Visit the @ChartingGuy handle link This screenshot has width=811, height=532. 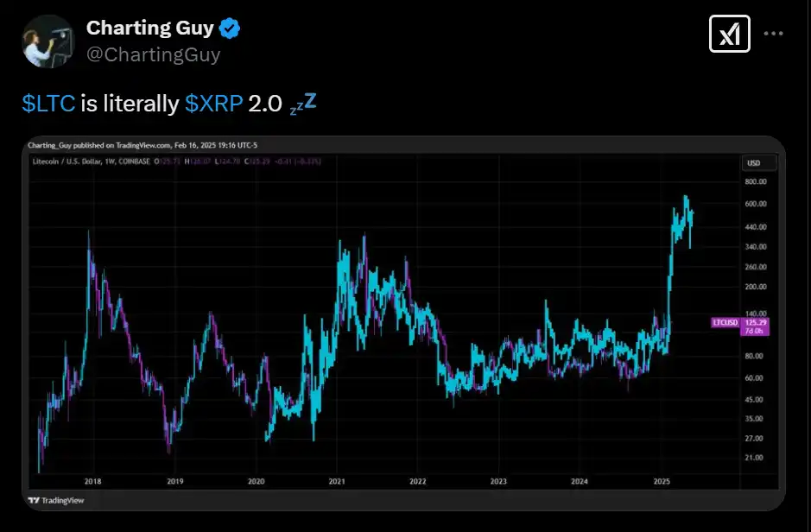pyautogui.click(x=153, y=54)
